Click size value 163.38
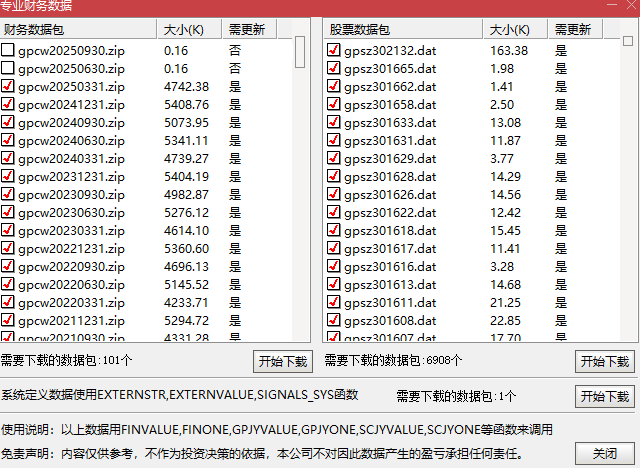This screenshot has height=468, width=640. (x=509, y=51)
